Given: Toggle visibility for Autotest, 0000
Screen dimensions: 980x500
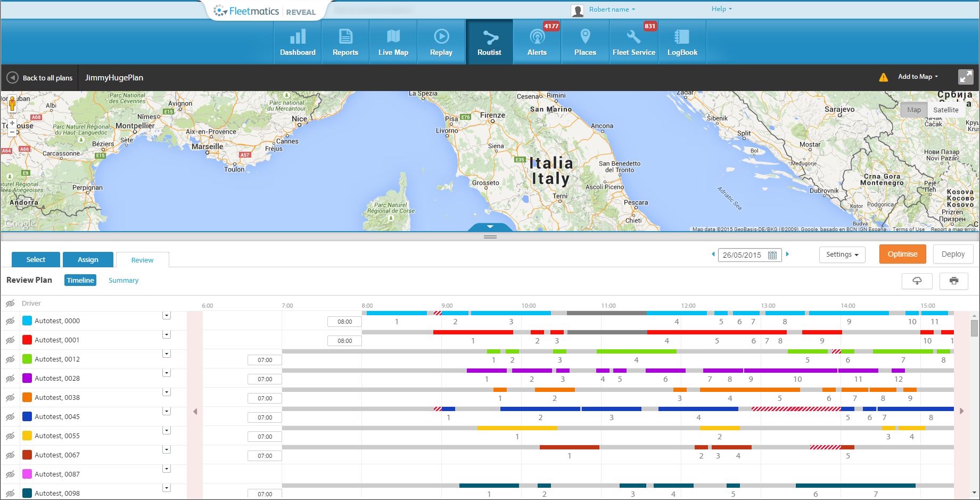Looking at the screenshot, I should [x=10, y=321].
